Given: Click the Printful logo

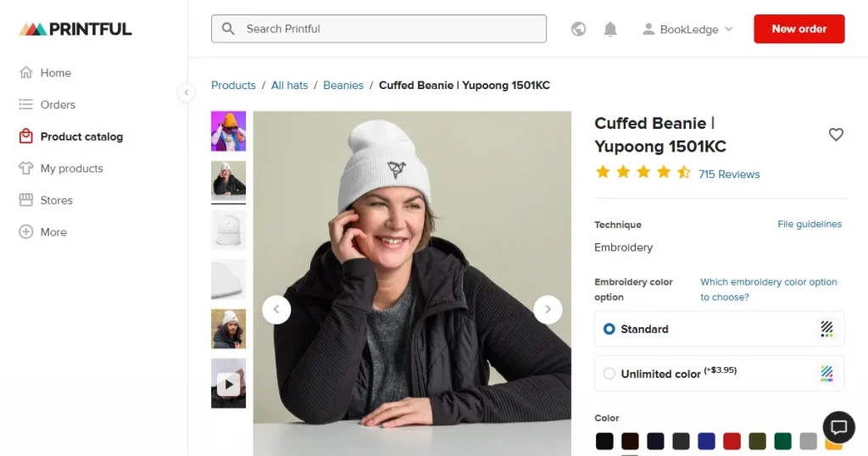Looking at the screenshot, I should click(x=75, y=29).
